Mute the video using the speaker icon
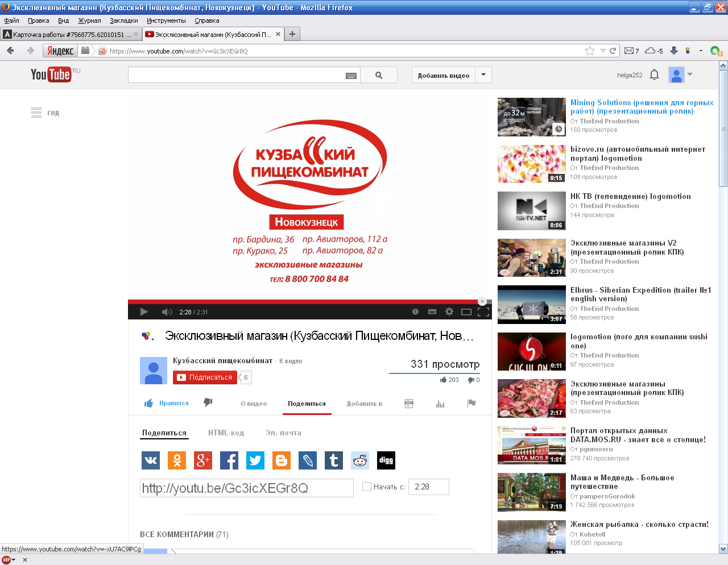This screenshot has width=728, height=565. [167, 311]
